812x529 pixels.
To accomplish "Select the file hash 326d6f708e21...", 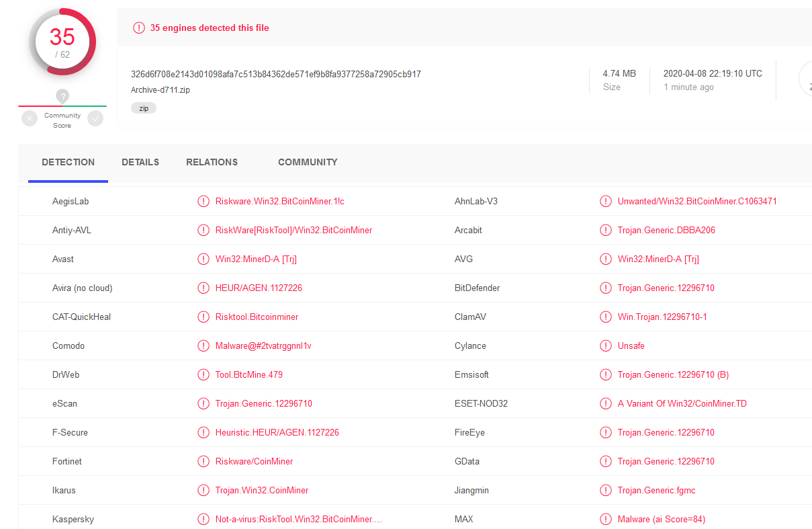I will tap(276, 74).
